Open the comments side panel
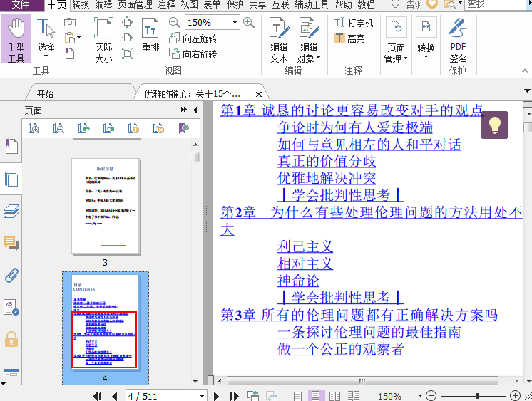 click(11, 243)
